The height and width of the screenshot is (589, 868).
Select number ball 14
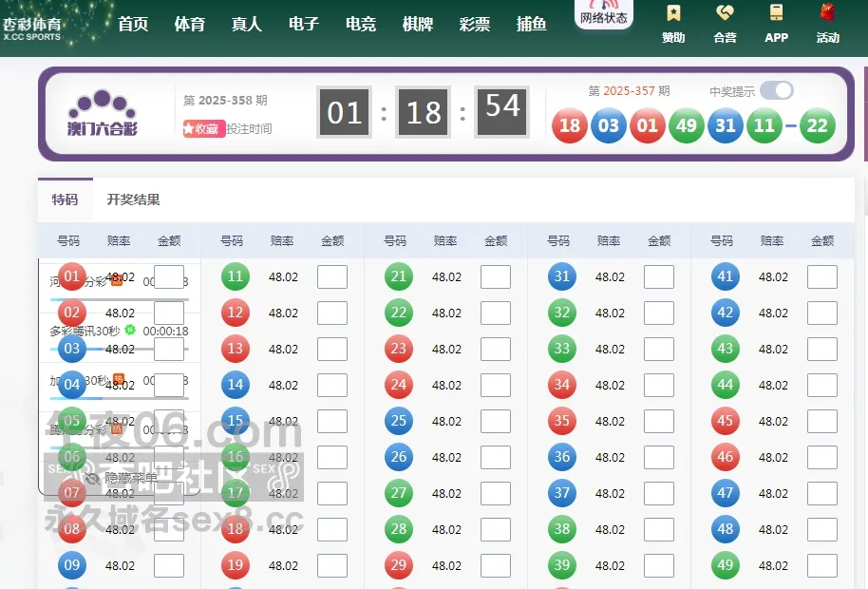[236, 384]
